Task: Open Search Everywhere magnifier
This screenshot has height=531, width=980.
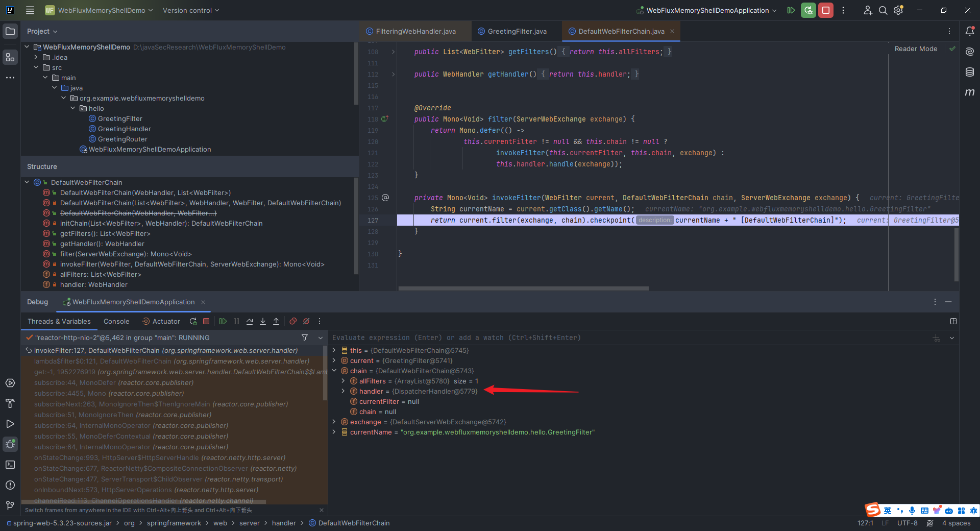Action: 883,10
